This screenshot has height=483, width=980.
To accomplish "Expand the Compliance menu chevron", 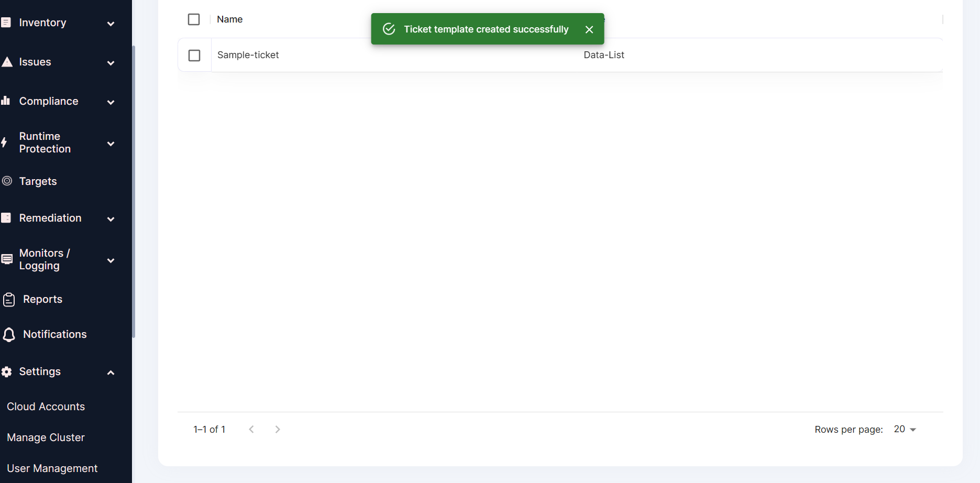I will click(x=111, y=102).
